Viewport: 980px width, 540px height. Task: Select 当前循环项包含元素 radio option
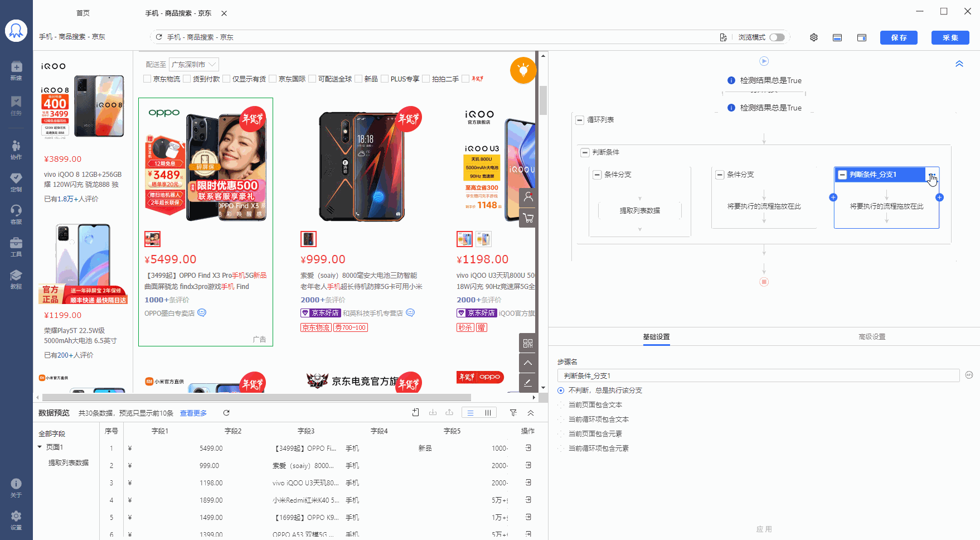[561, 449]
